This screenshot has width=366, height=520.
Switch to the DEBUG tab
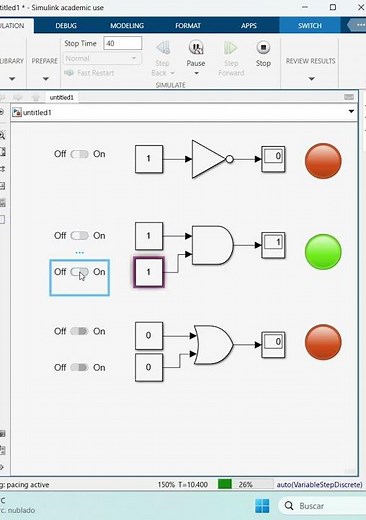click(x=66, y=26)
